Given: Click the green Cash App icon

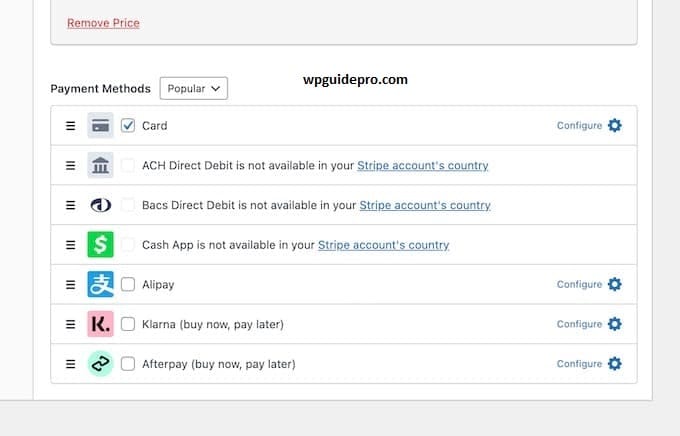Looking at the screenshot, I should click(x=100, y=245).
